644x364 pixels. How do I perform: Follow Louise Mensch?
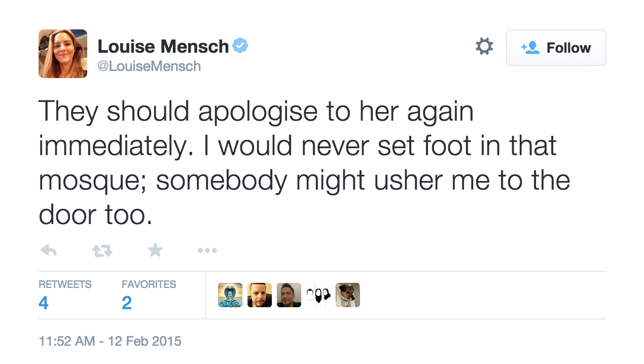tap(556, 48)
